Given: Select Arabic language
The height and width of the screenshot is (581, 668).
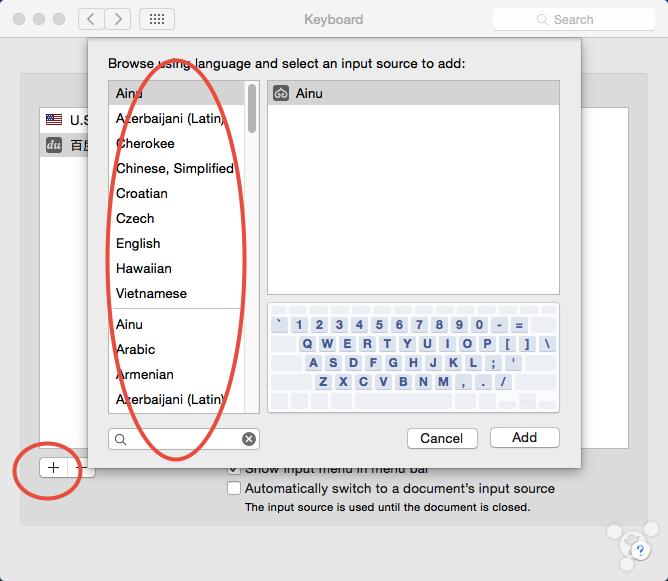Looking at the screenshot, I should (177, 349).
